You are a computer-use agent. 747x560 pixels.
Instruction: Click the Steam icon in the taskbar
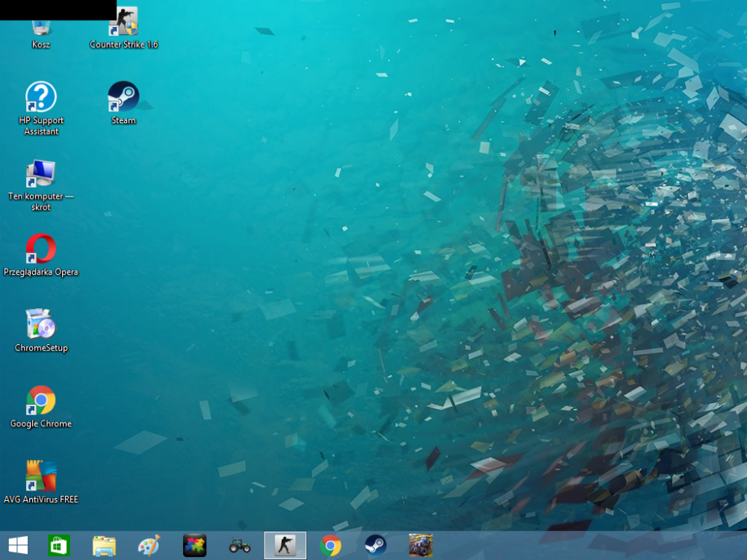coord(376,546)
